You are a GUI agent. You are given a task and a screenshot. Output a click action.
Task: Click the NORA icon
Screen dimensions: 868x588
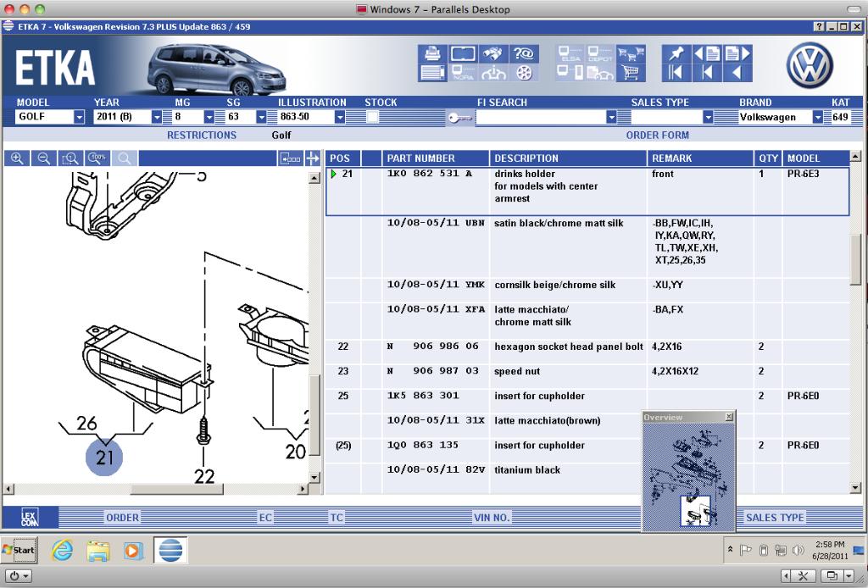(x=463, y=73)
